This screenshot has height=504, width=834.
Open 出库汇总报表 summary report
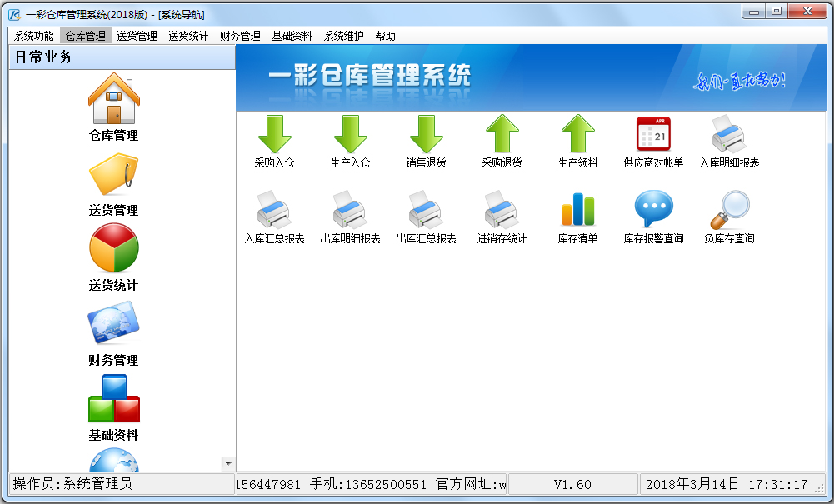pyautogui.click(x=426, y=218)
